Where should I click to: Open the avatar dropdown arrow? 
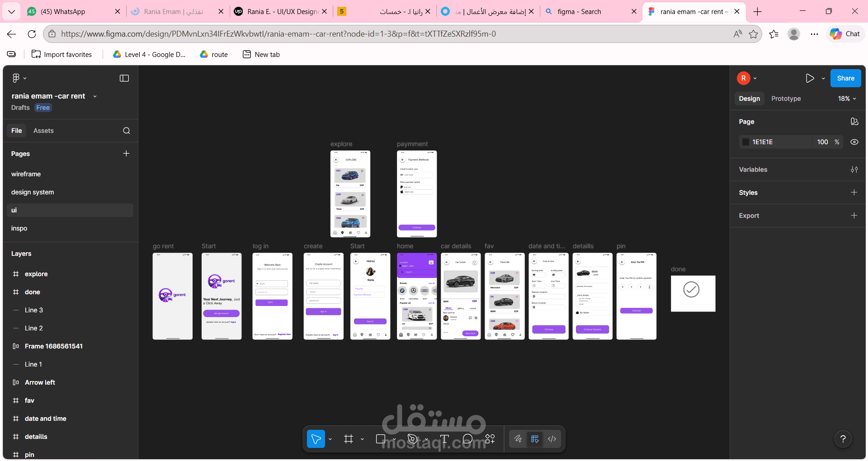(755, 78)
